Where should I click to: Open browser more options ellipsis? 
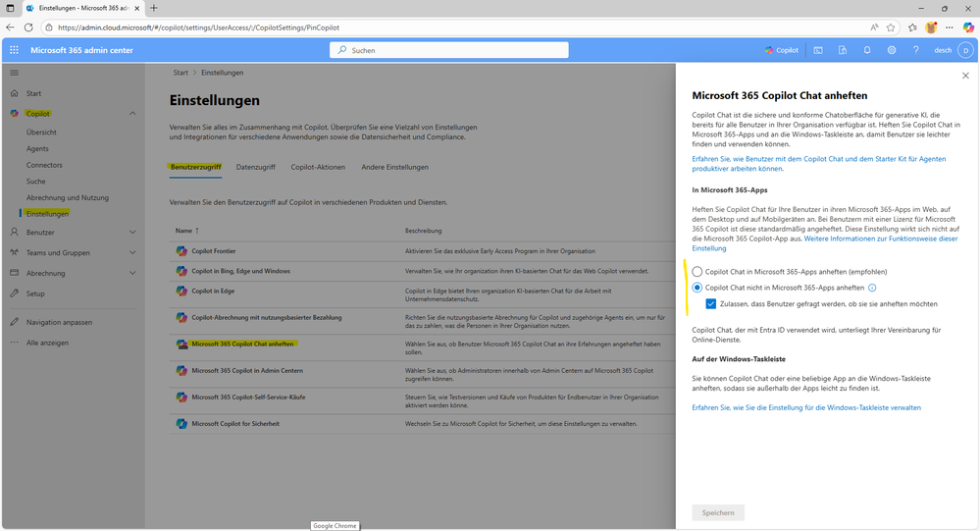tap(950, 27)
